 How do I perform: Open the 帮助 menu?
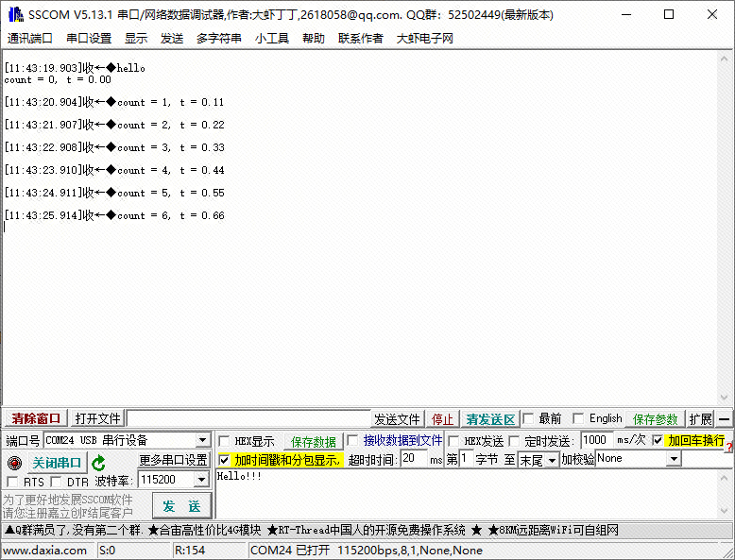313,38
